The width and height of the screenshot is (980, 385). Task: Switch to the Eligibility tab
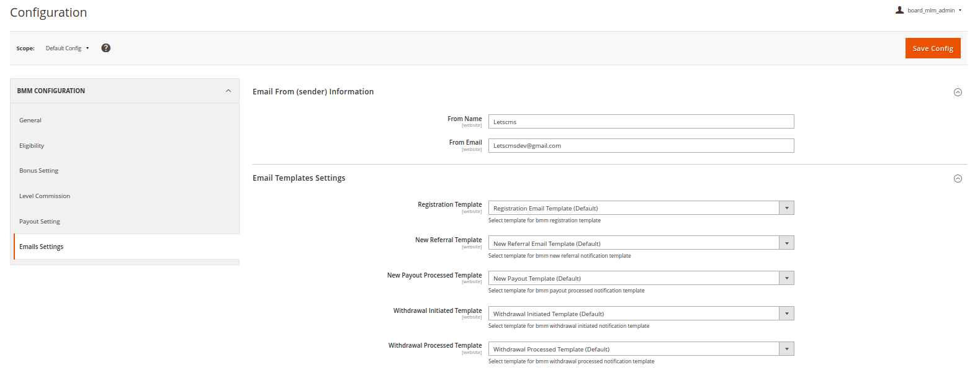point(32,146)
